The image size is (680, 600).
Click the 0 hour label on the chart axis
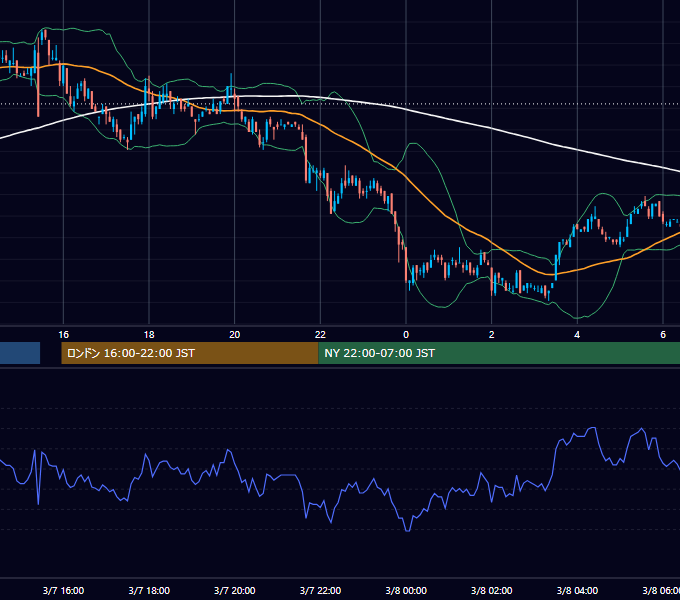point(406,334)
